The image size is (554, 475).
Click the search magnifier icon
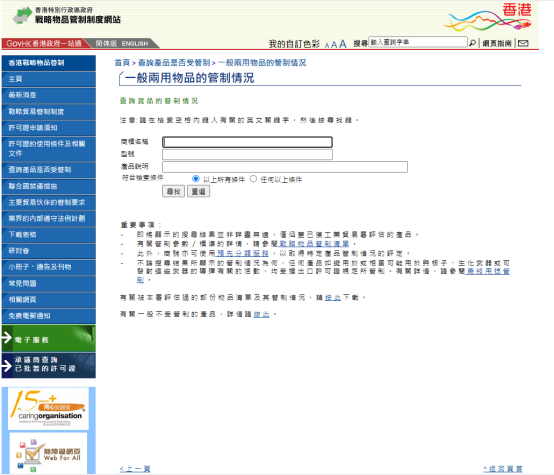click(472, 43)
